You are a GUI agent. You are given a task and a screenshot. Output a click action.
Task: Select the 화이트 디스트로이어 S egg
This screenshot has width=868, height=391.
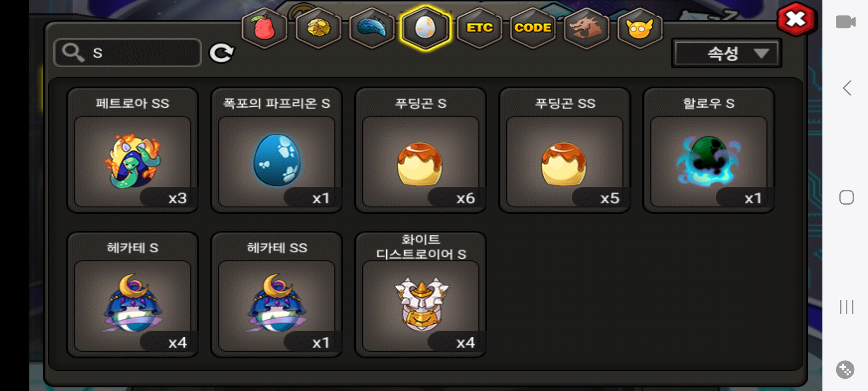point(421,295)
